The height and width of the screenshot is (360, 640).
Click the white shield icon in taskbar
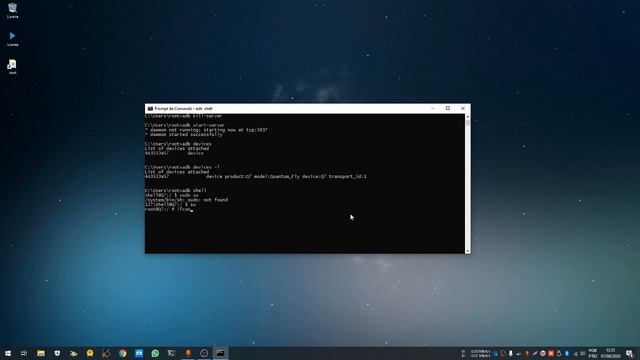[57, 353]
